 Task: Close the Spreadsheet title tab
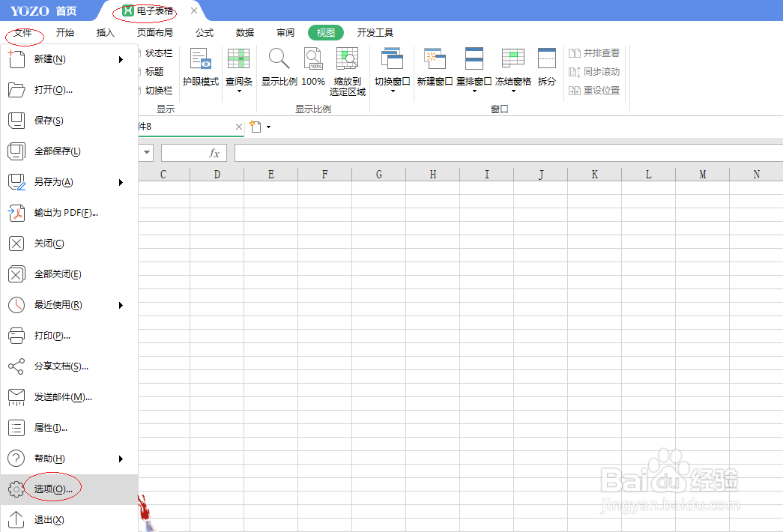point(194,10)
